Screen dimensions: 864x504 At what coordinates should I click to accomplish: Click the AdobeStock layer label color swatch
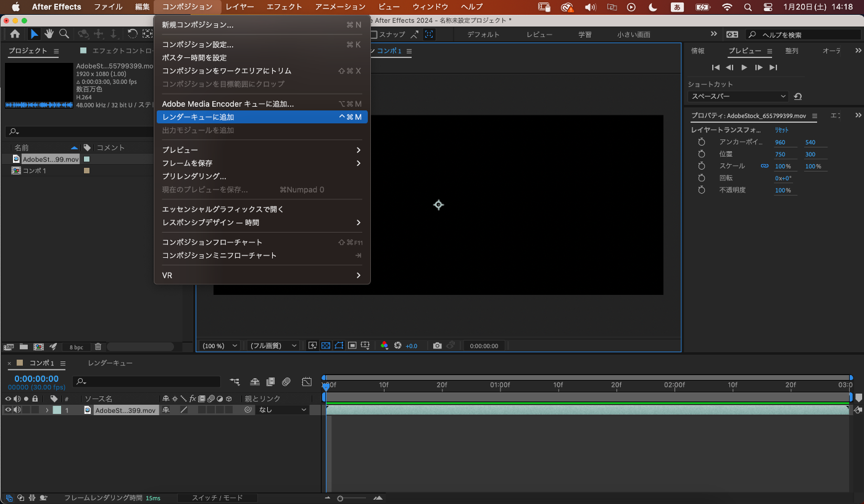[57, 410]
